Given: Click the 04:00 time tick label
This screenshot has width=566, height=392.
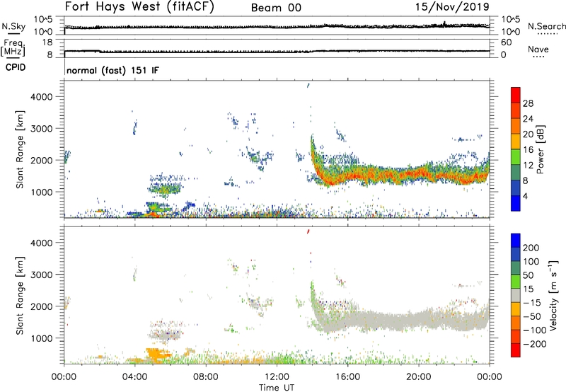Looking at the screenshot, I should point(135,377).
